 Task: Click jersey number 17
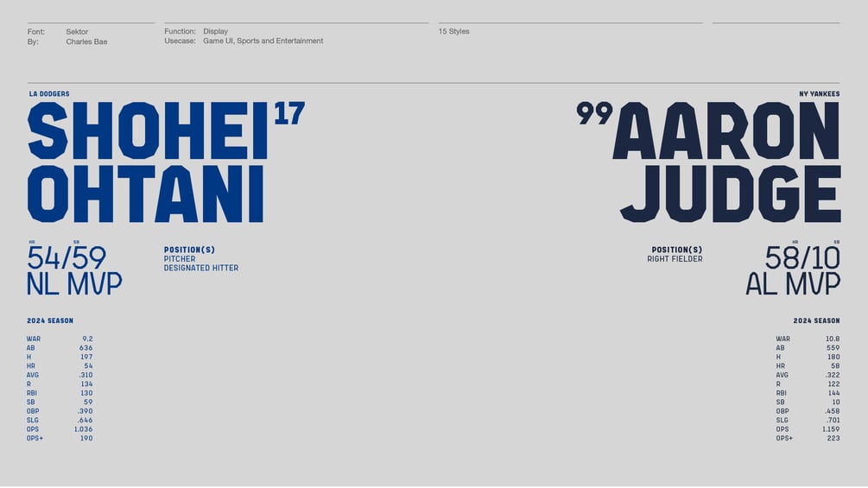point(289,113)
